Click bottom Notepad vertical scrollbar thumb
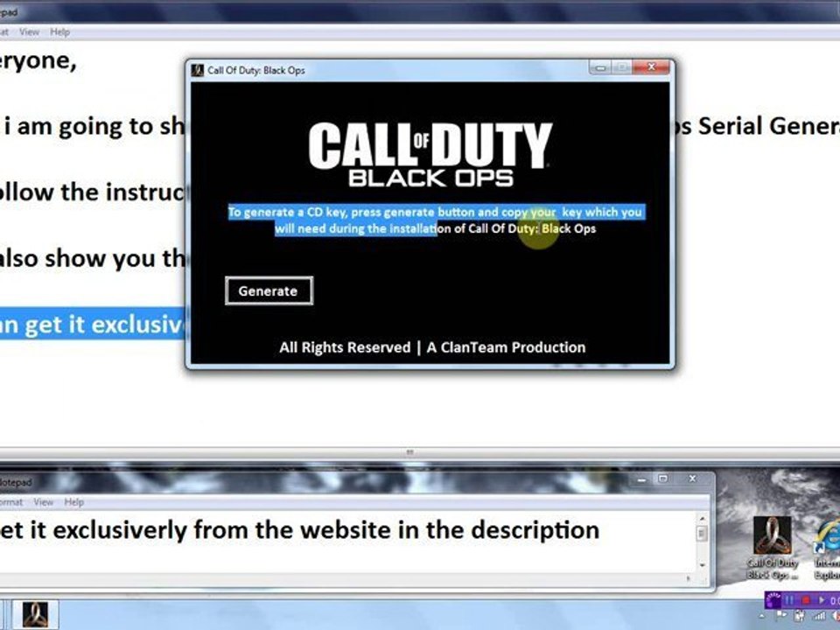Screen dimensions: 840x630 click(x=702, y=533)
